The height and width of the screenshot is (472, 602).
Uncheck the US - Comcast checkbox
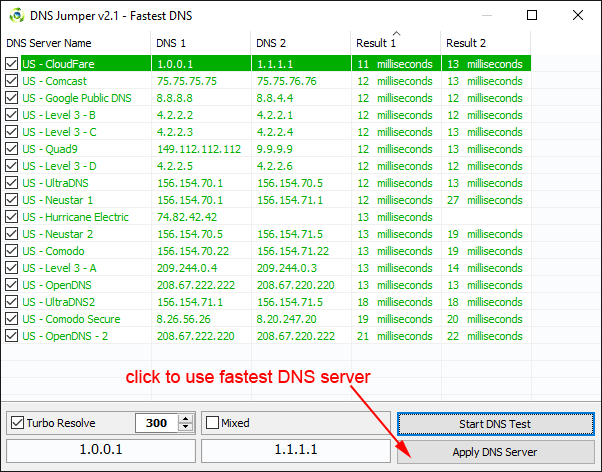tap(12, 81)
